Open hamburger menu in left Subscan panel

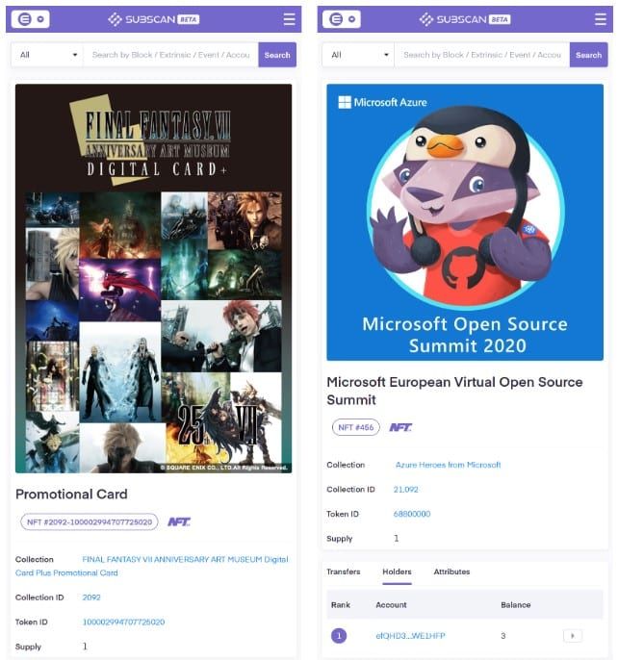click(289, 19)
